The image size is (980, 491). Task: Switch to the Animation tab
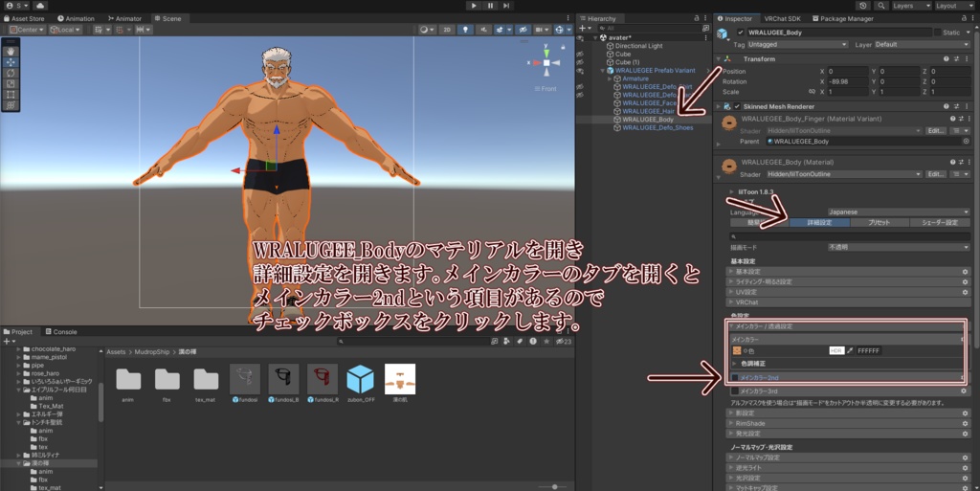coord(76,19)
